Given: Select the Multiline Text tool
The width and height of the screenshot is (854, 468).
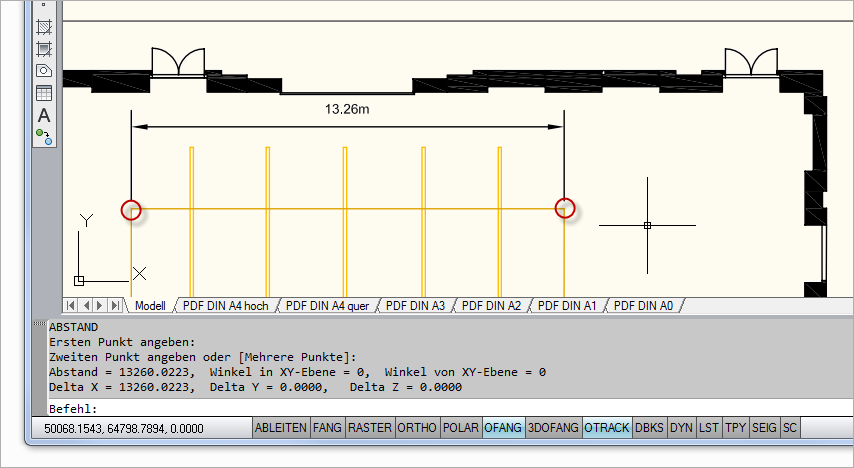Looking at the screenshot, I should [44, 115].
